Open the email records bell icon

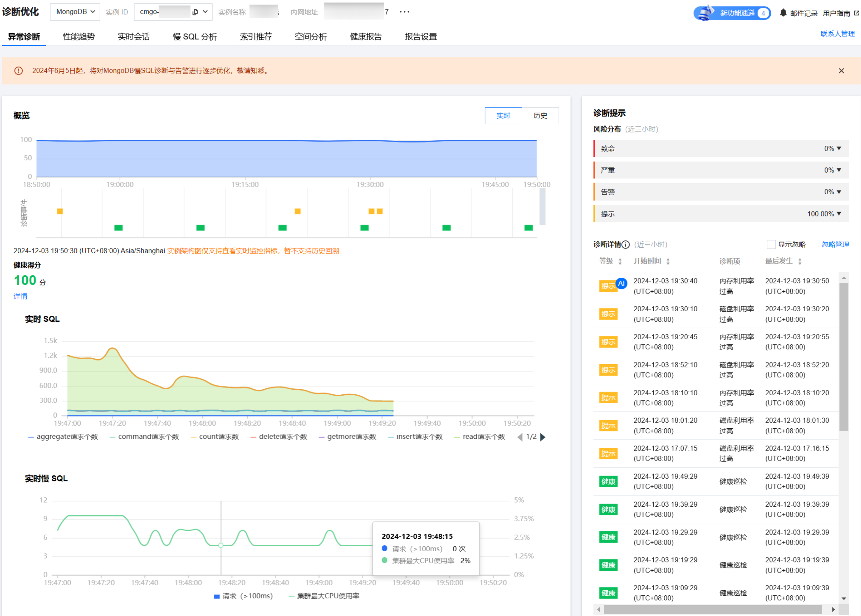(783, 13)
